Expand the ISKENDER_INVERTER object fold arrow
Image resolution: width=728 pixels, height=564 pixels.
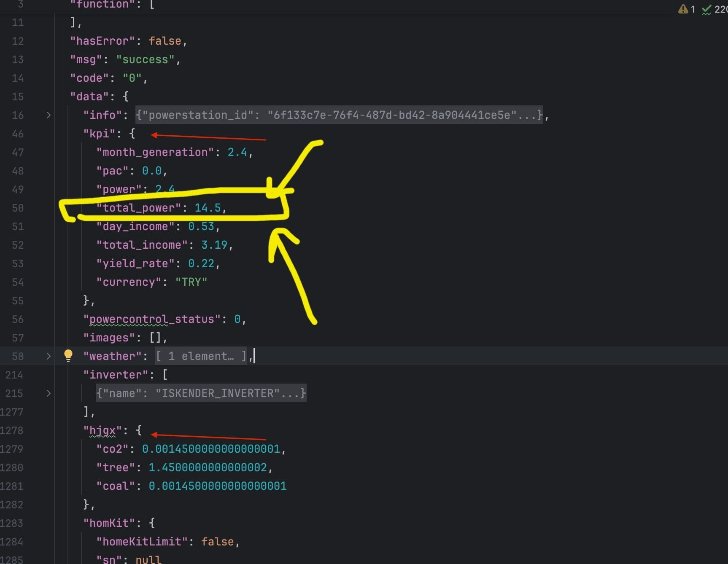tap(49, 393)
